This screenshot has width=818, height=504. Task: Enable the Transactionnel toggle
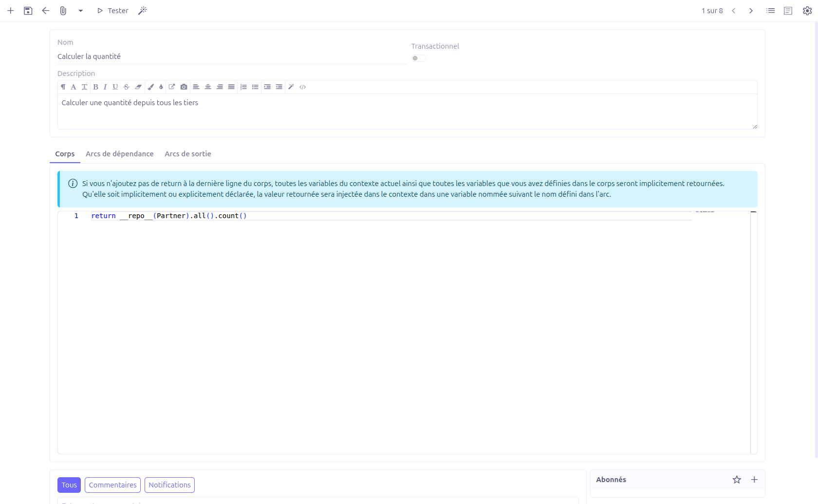418,58
